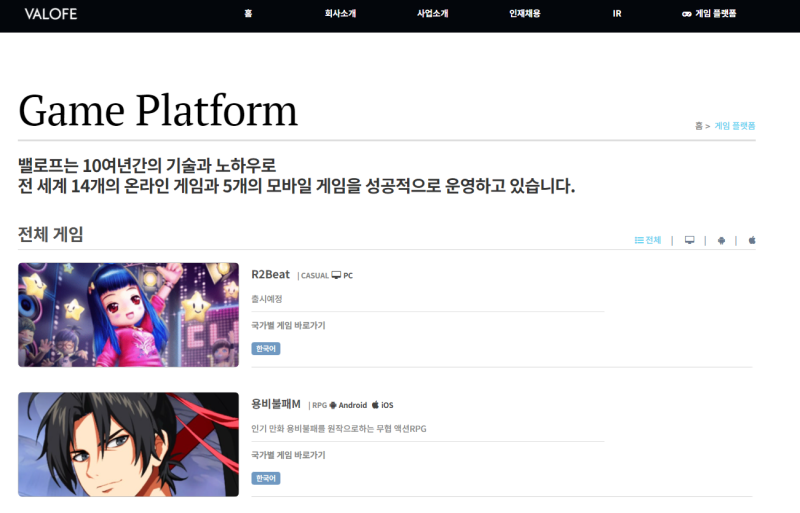This screenshot has width=800, height=513.
Task: Click the R2Beat game title
Action: coord(270,275)
